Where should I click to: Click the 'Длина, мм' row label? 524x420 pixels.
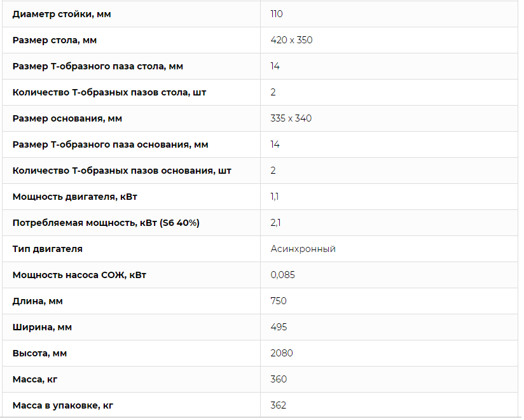coord(38,301)
